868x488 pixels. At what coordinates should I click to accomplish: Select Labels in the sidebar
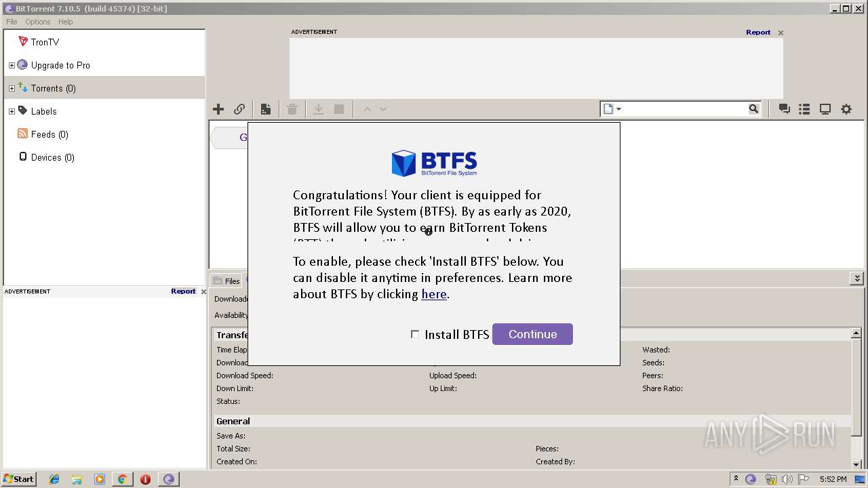(43, 111)
